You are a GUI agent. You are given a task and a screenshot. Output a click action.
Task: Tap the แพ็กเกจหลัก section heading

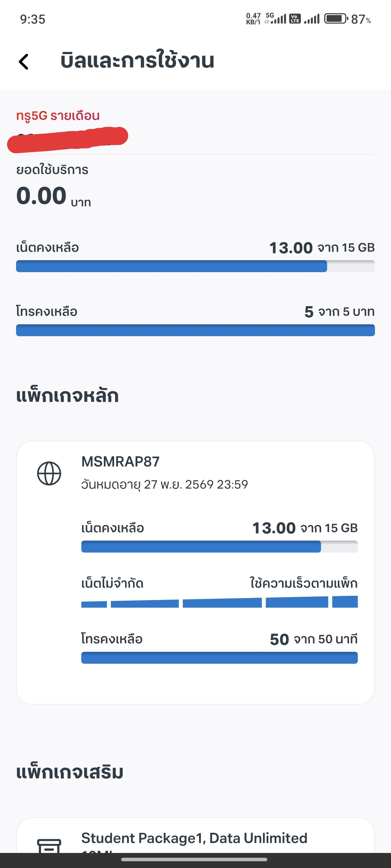pos(68,396)
